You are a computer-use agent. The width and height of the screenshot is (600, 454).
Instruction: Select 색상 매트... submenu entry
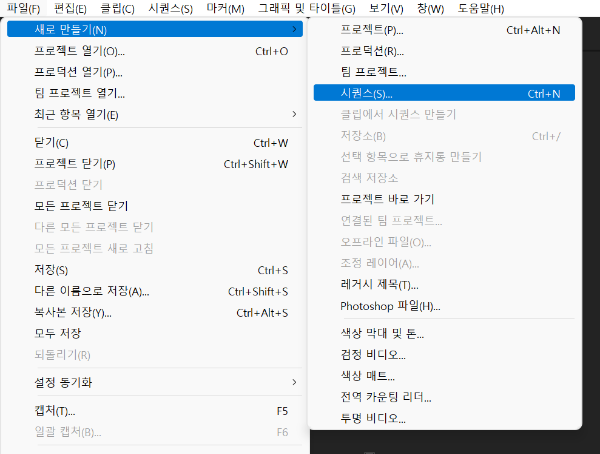(x=444, y=376)
